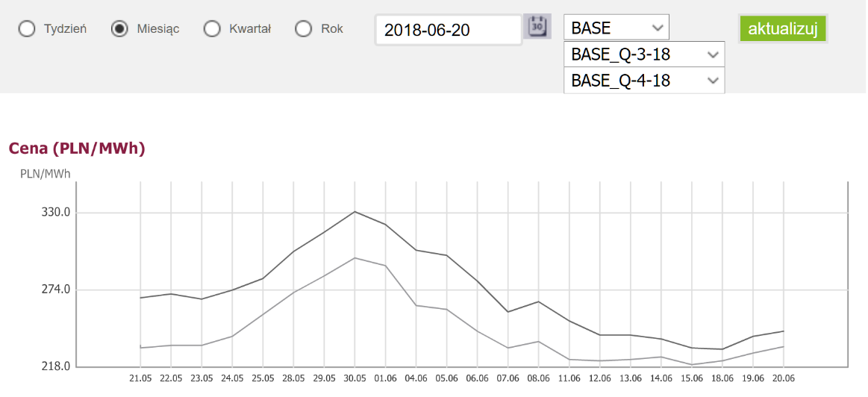Click the Cena (PLN/MWh) chart title
The image size is (868, 397).
(x=77, y=149)
